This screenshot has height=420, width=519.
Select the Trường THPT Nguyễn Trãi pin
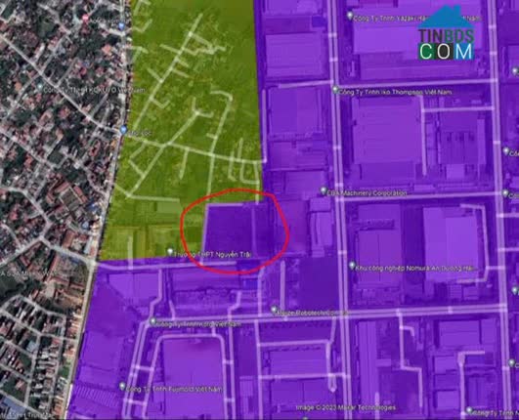click(x=170, y=252)
